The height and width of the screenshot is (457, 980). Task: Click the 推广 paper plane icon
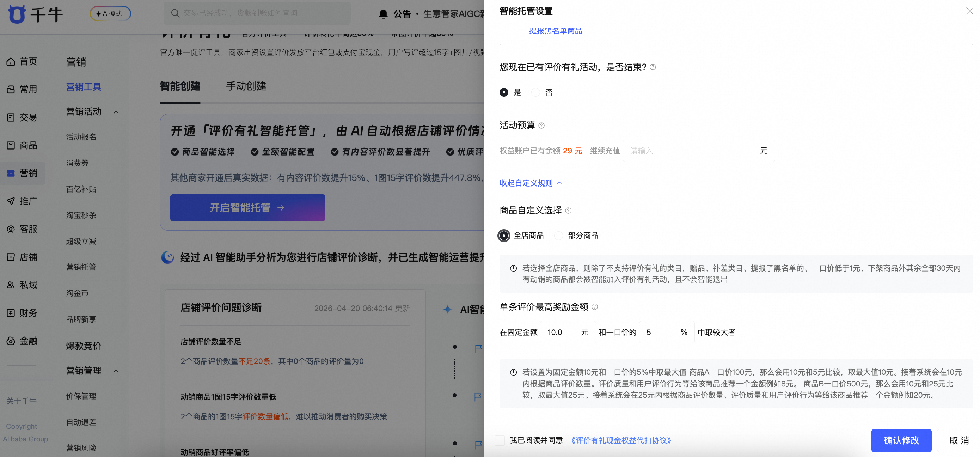coord(11,201)
